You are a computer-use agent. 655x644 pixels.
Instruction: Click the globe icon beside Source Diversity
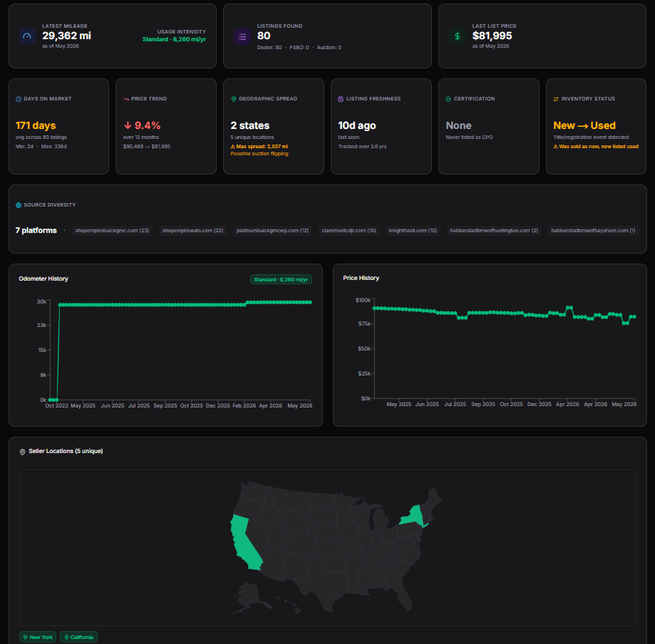(x=19, y=205)
